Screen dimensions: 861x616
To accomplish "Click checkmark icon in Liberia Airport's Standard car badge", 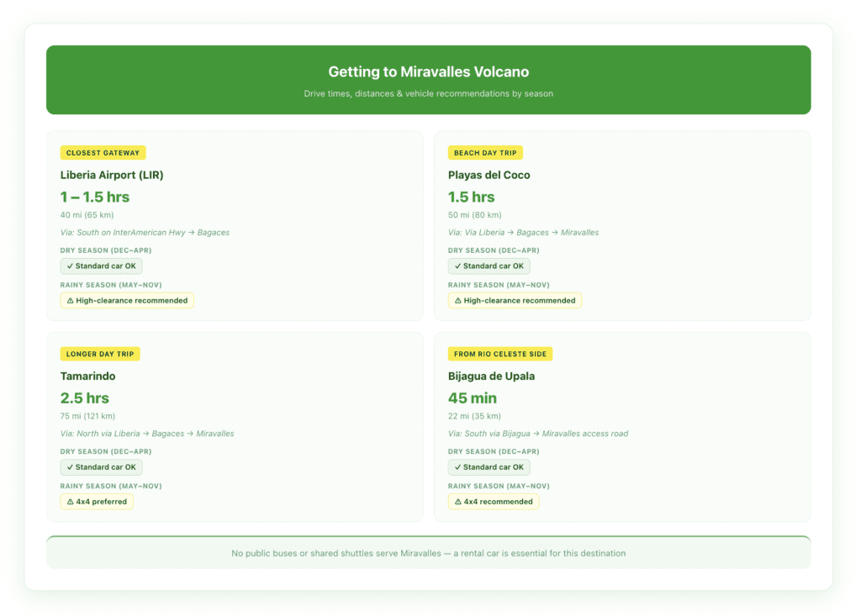I will (70, 266).
